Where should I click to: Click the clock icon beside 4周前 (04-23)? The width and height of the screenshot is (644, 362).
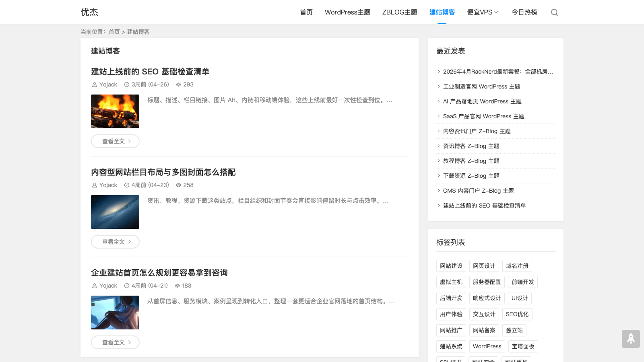tap(127, 185)
